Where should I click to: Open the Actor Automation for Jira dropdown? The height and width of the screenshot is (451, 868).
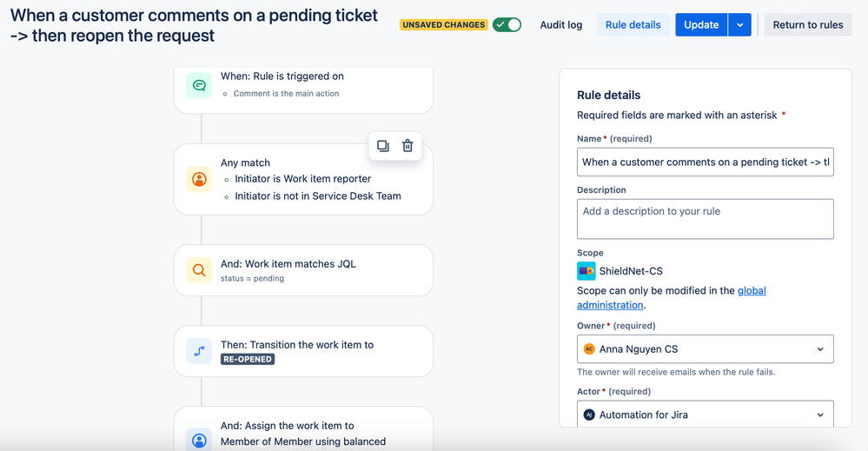click(706, 415)
